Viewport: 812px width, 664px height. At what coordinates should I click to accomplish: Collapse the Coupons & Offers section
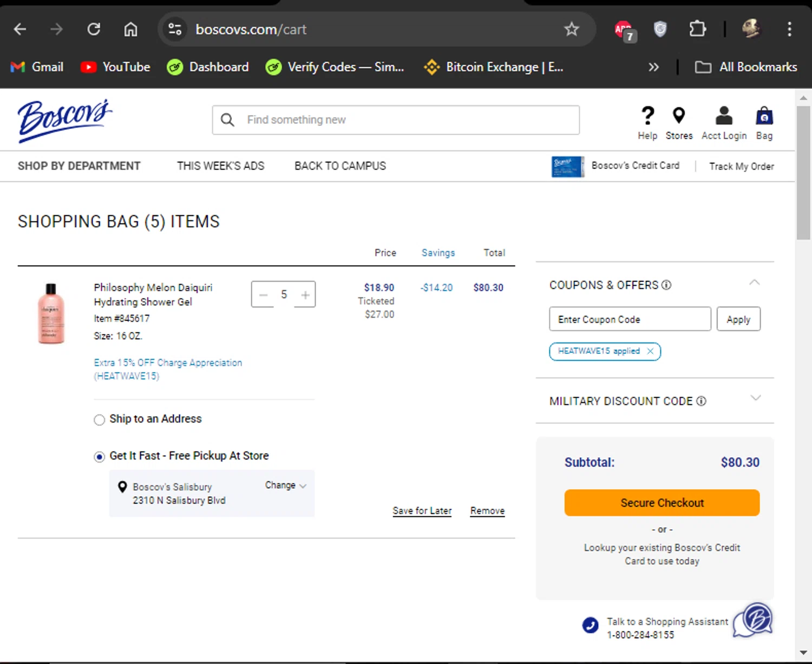coord(755,282)
